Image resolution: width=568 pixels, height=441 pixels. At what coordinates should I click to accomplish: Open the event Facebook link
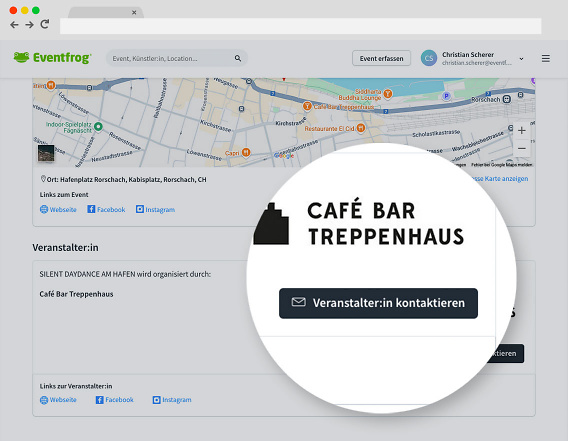[x=106, y=209]
